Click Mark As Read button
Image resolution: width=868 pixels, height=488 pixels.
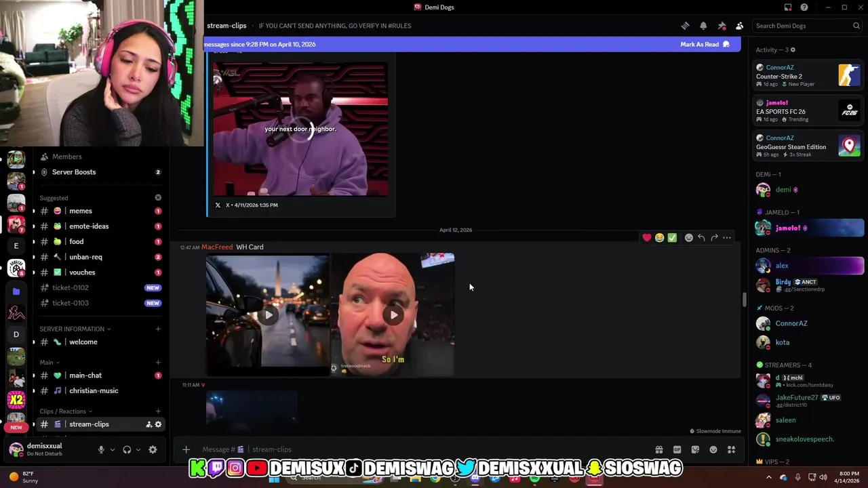[x=705, y=44]
